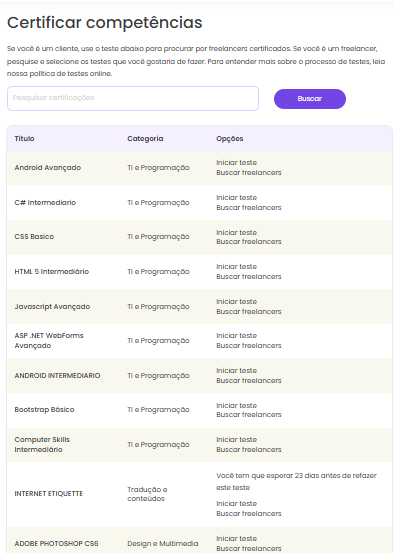
Task: Click Buscar freelancers for INTERNET ETIQUETTE
Action: pyautogui.click(x=249, y=514)
